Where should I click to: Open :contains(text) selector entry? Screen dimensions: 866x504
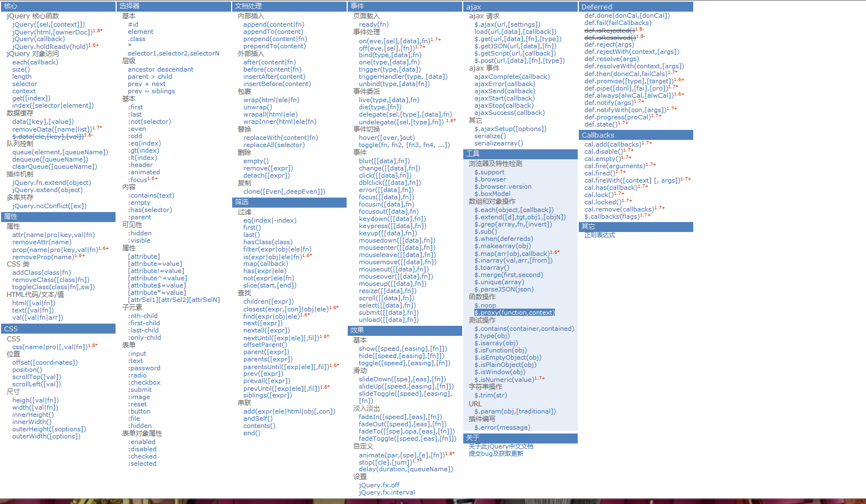[151, 195]
